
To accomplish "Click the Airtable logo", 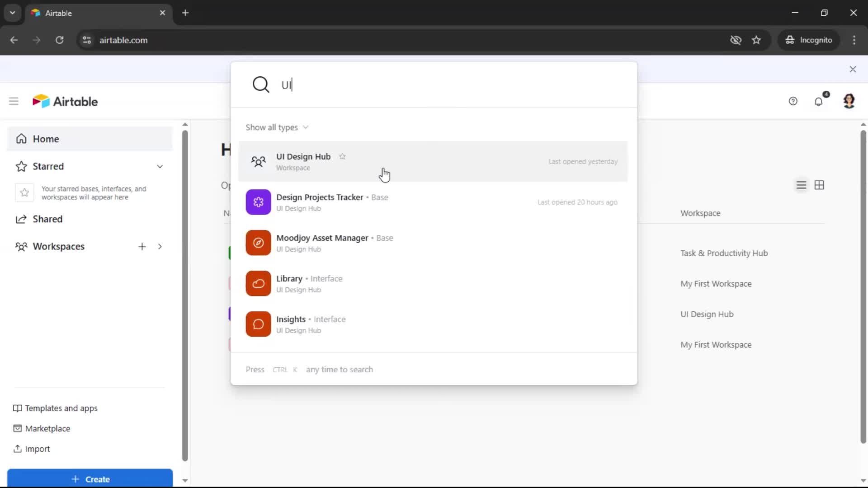I will (x=65, y=101).
